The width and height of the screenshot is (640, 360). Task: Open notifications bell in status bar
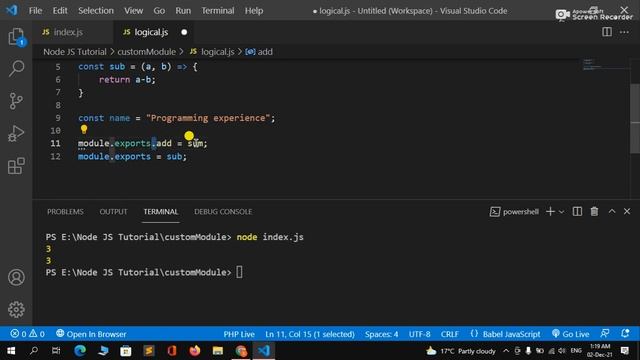click(625, 334)
